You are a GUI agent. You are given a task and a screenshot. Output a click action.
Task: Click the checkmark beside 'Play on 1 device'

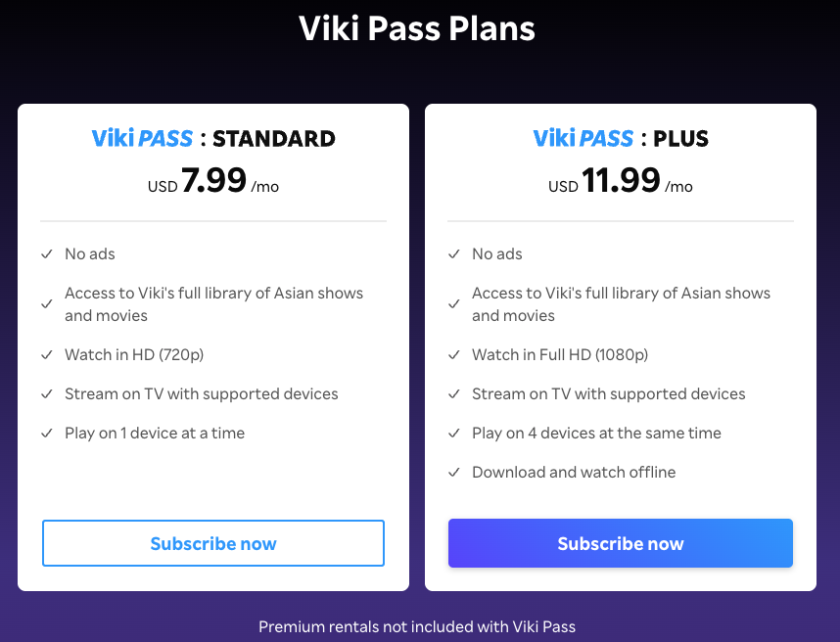click(x=46, y=433)
